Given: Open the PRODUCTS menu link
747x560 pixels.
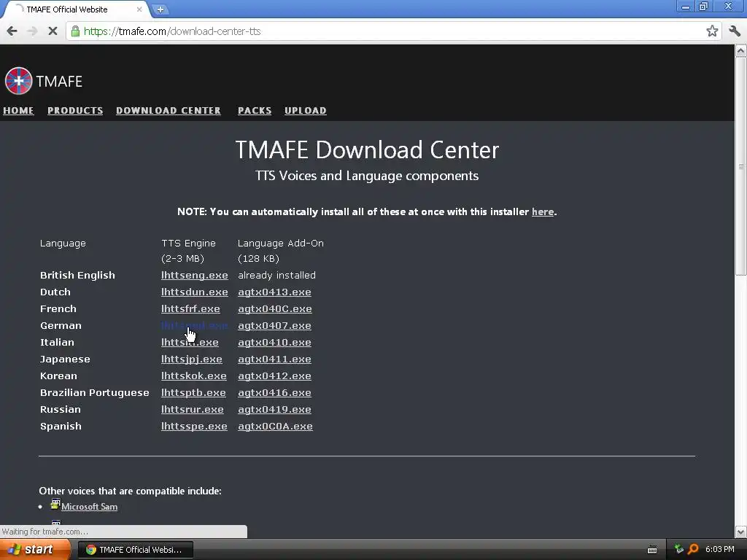Looking at the screenshot, I should [75, 111].
